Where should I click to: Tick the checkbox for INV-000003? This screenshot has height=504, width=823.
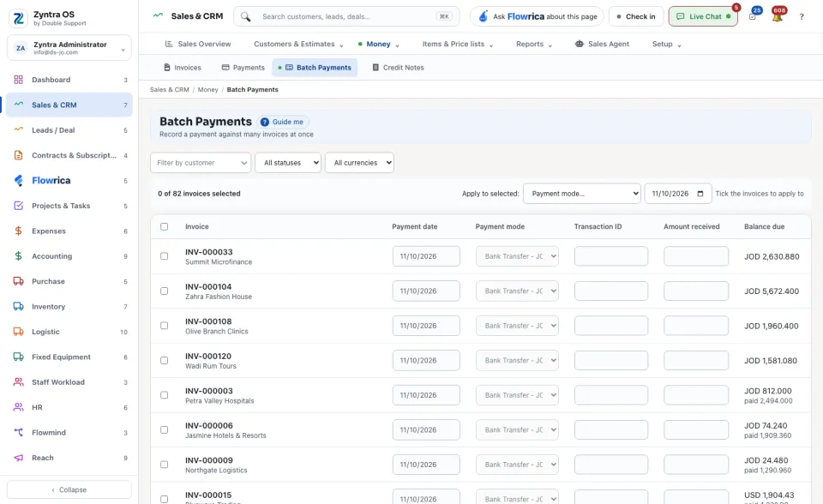pyautogui.click(x=165, y=395)
